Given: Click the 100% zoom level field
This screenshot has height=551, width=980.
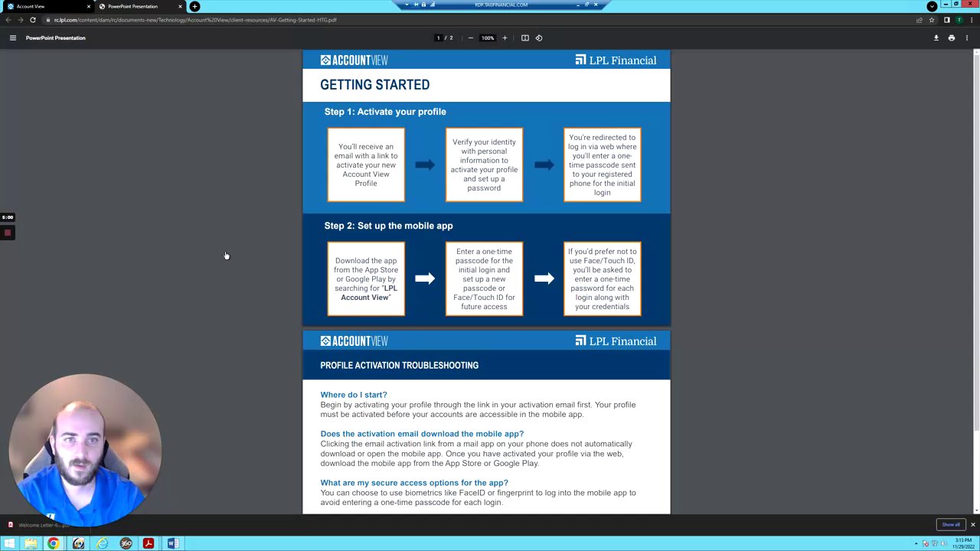Looking at the screenshot, I should click(x=488, y=37).
